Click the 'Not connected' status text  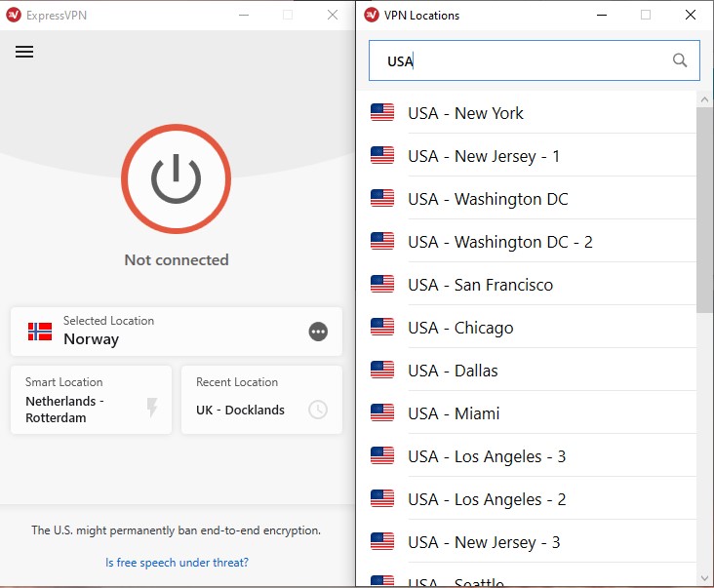[x=177, y=259]
